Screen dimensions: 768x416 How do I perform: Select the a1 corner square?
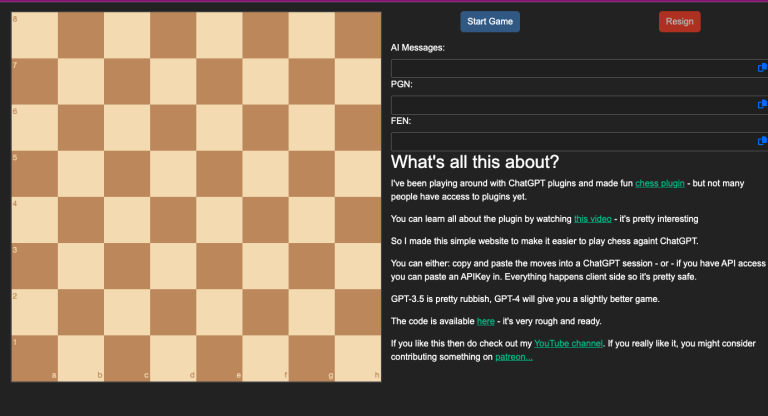[34, 358]
